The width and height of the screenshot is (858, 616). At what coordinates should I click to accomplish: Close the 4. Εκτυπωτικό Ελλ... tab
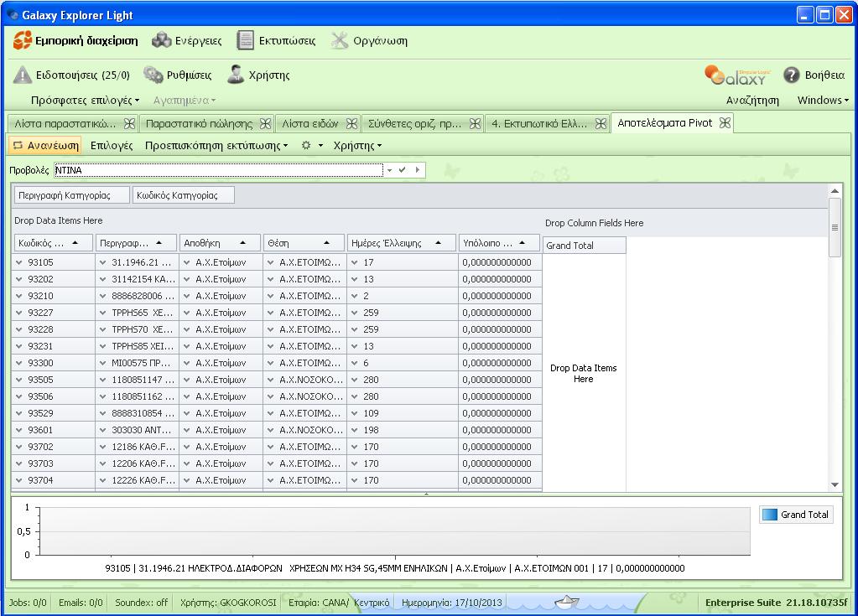tap(601, 123)
